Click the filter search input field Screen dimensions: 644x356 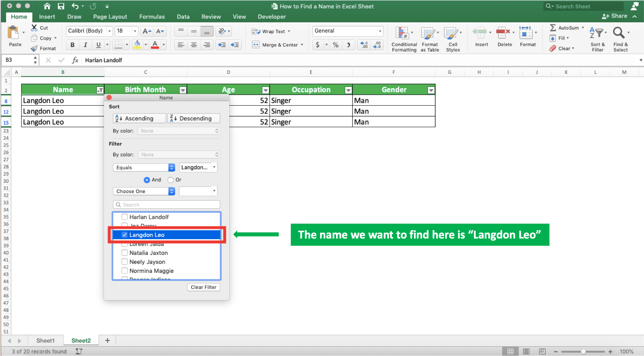(x=167, y=204)
